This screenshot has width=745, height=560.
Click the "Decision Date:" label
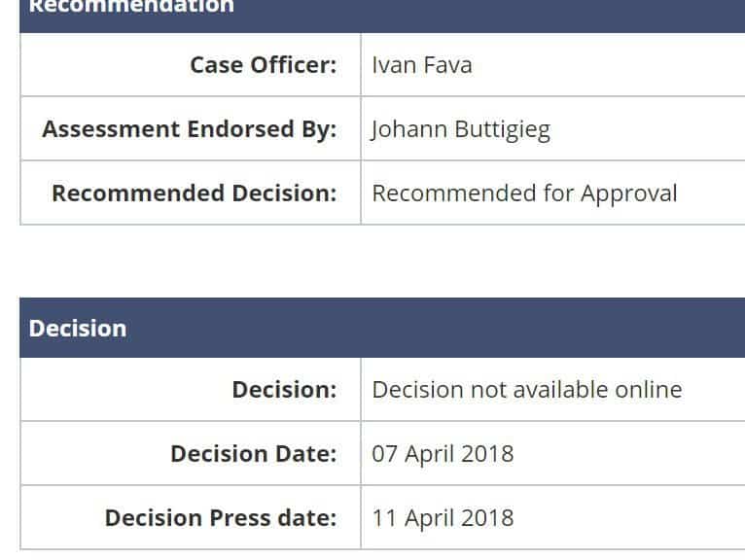(x=253, y=454)
